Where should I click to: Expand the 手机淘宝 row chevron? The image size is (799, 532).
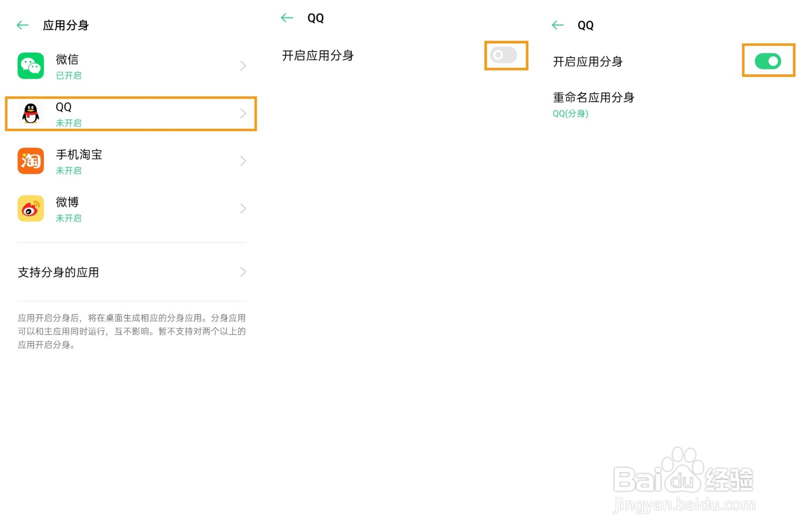coord(243,161)
